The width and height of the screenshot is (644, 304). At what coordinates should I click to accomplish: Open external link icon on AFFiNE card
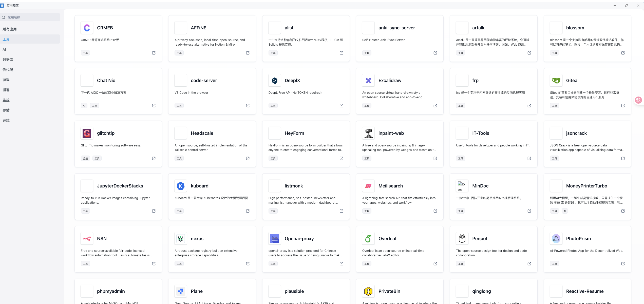click(248, 53)
